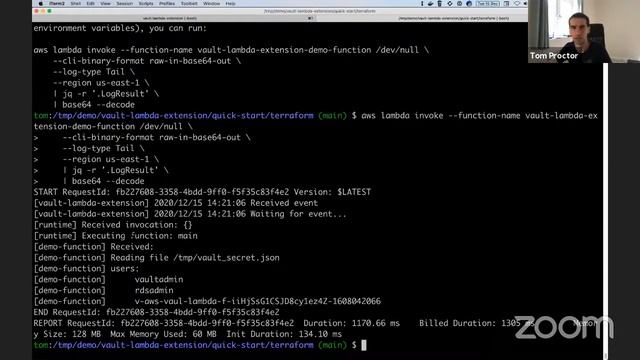Screen dimensions: 640x360
Task: Click the terminal scrollbar on the right
Action: (605, 210)
